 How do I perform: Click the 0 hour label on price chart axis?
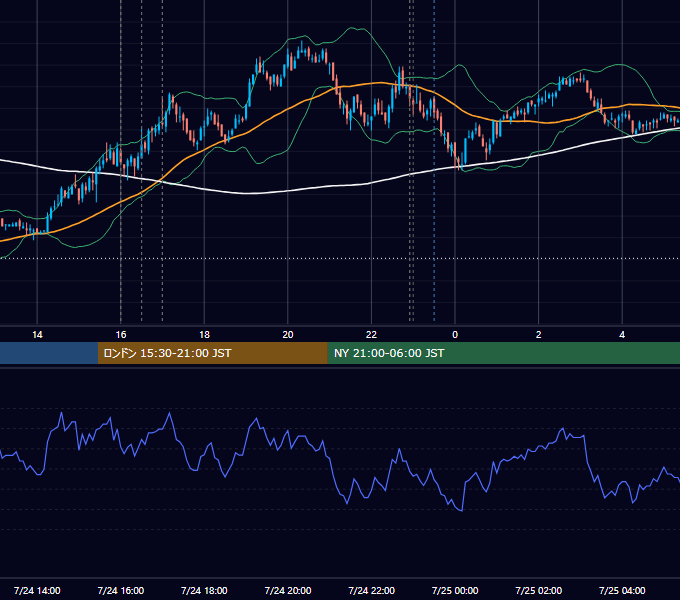point(455,335)
